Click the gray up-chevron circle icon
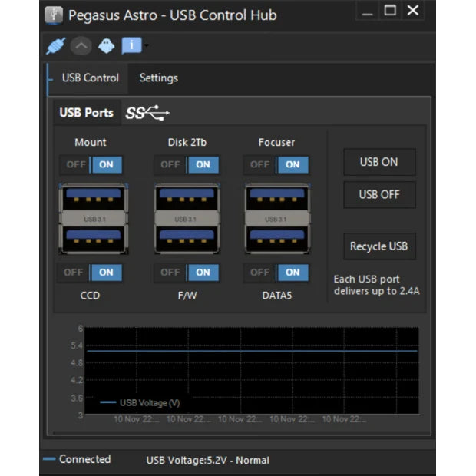The image size is (476, 476). click(81, 46)
